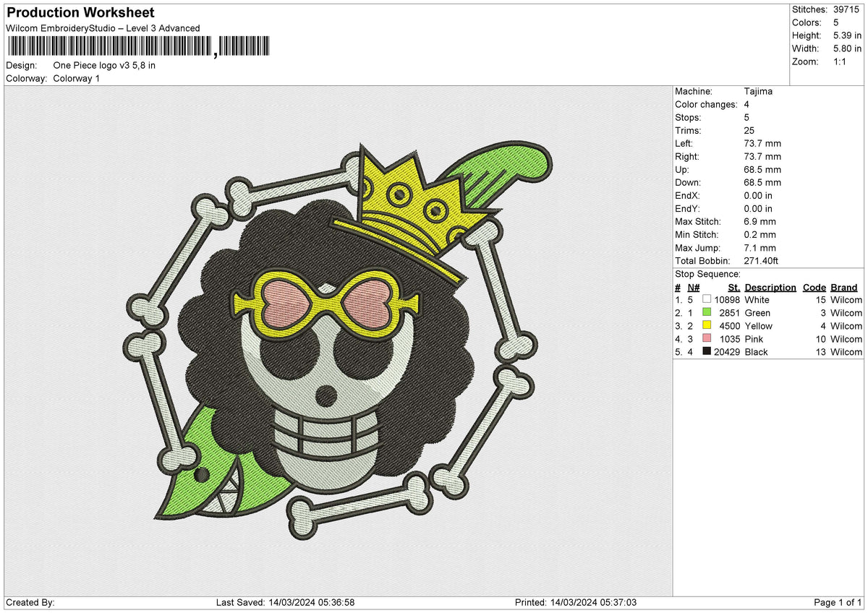Click the yellow color swatch in Stop Sequence
The height and width of the screenshot is (613, 868).
tap(707, 325)
